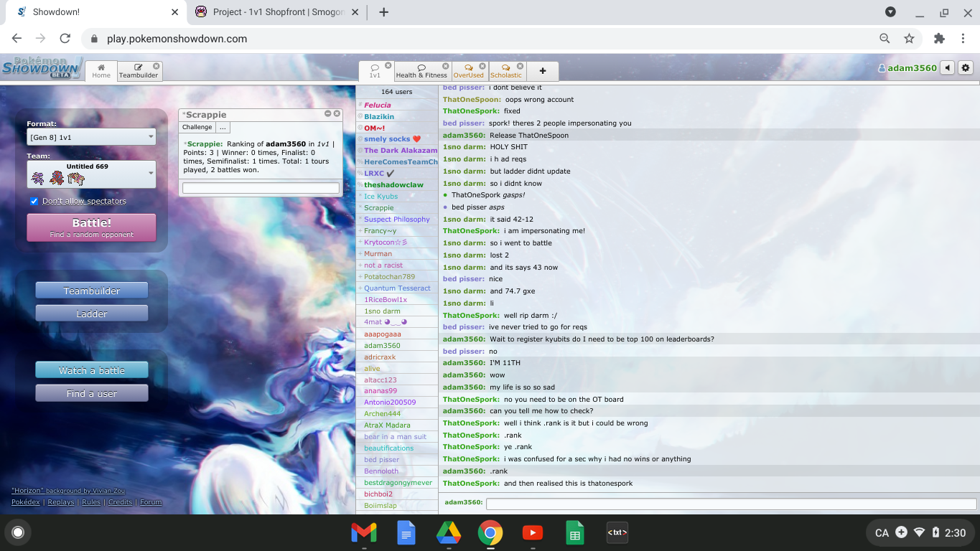Screen dimensions: 980x551
Task: Open the ChromeOS launcher button
Action: [x=18, y=532]
